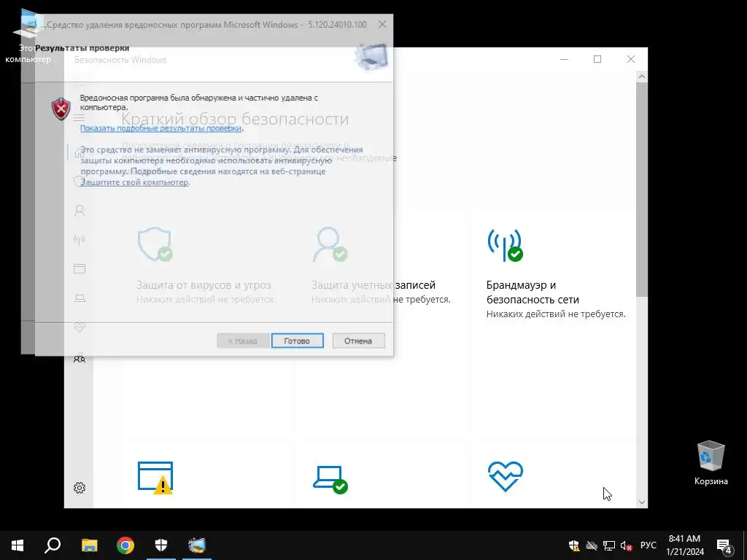
Task: Open Device security laptop icon tile
Action: (x=330, y=479)
